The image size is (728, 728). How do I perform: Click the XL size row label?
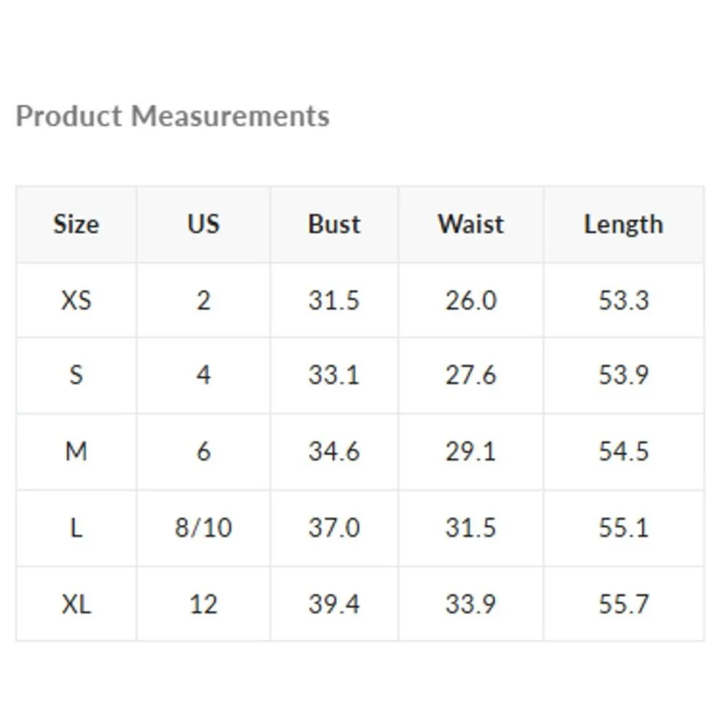76,604
